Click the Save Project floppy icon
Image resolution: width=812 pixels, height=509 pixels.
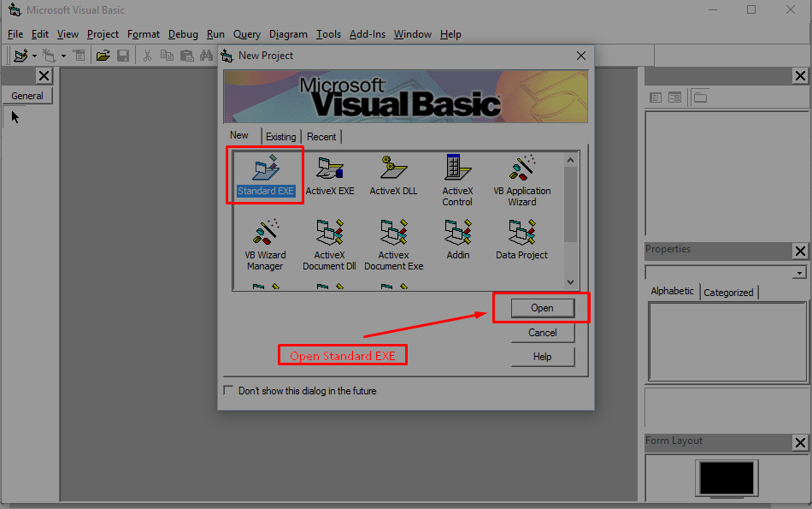click(123, 56)
